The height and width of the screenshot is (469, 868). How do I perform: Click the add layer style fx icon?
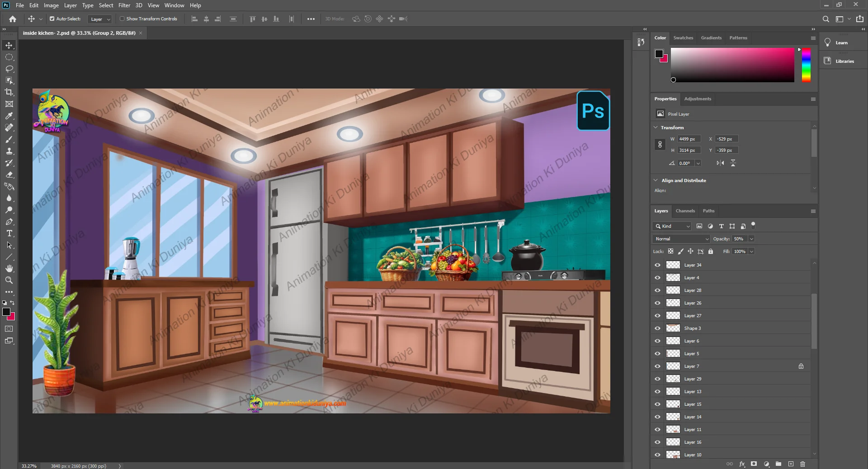[x=742, y=464]
